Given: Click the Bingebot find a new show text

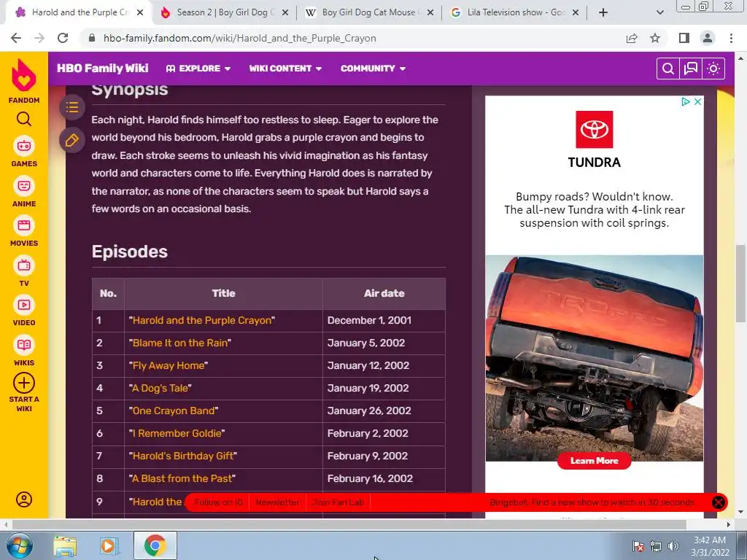Looking at the screenshot, I should [592, 502].
